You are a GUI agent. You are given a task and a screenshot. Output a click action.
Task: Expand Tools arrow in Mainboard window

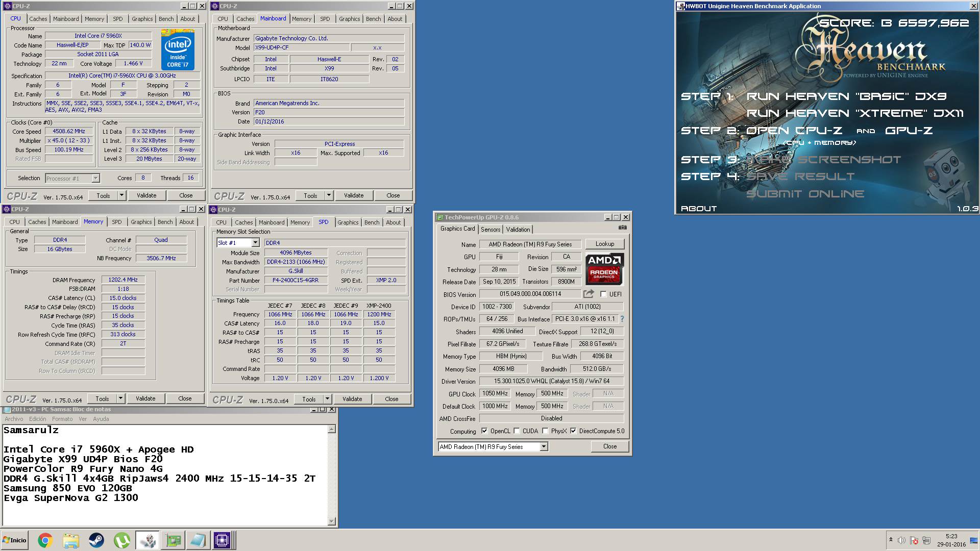(x=329, y=195)
